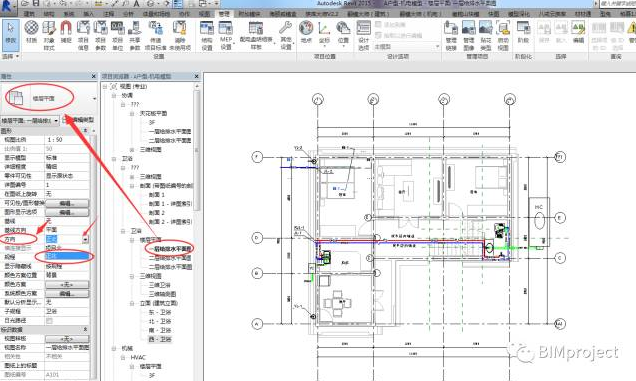Image resolution: width=636 pixels, height=381 pixels.
Task: Open the orientation value dropdown arrow
Action: pyautogui.click(x=85, y=239)
